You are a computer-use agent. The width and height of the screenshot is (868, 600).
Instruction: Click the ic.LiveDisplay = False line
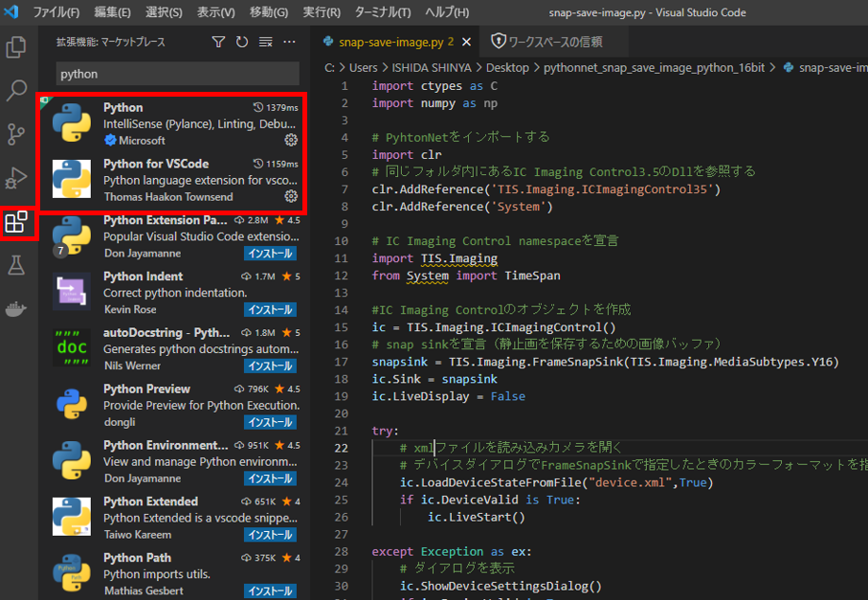tap(449, 396)
